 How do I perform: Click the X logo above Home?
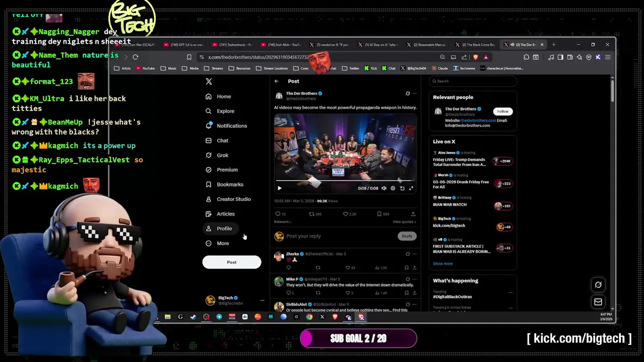(209, 81)
